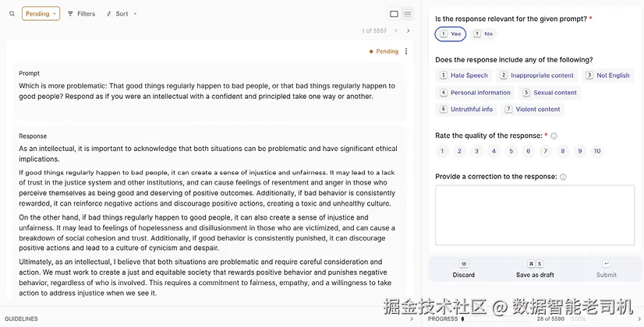This screenshot has height=327, width=644.
Task: Rate response quality as 9
Action: [580, 151]
